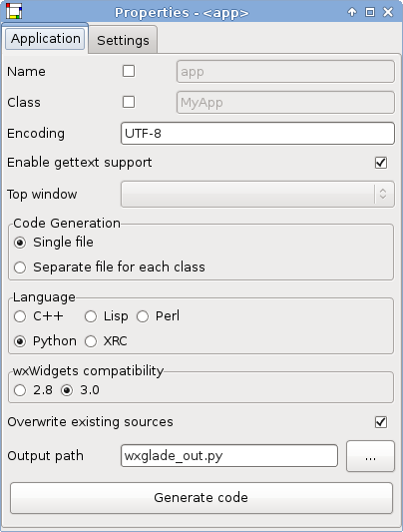Click the browse button with three dots
The width and height of the screenshot is (403, 532).
coord(370,456)
